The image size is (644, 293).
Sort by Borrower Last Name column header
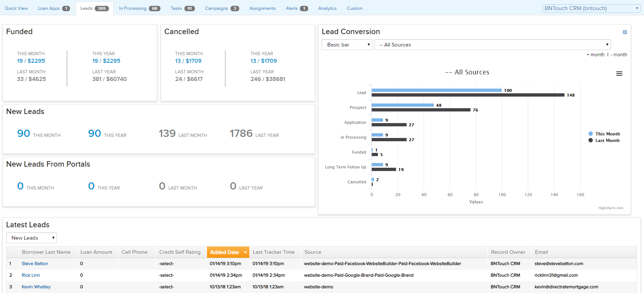click(x=46, y=252)
